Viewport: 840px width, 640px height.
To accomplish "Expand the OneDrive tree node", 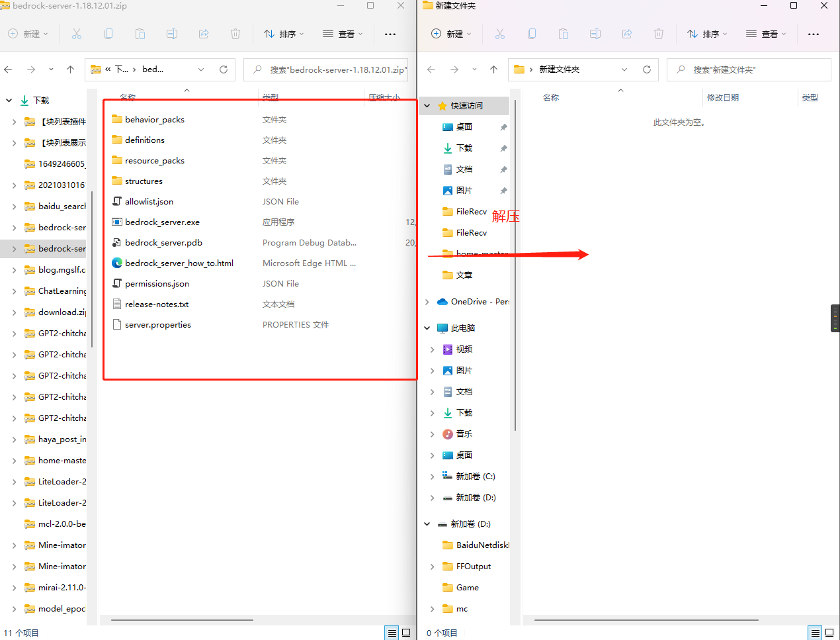I will click(427, 302).
